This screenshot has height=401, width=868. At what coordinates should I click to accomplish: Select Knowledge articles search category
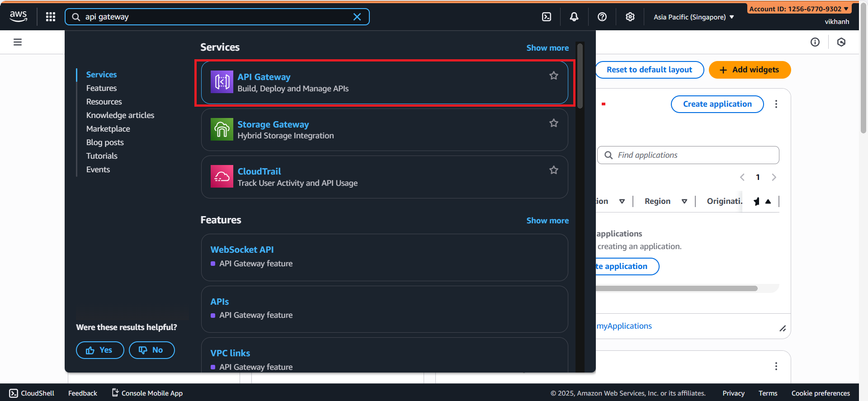pos(120,115)
